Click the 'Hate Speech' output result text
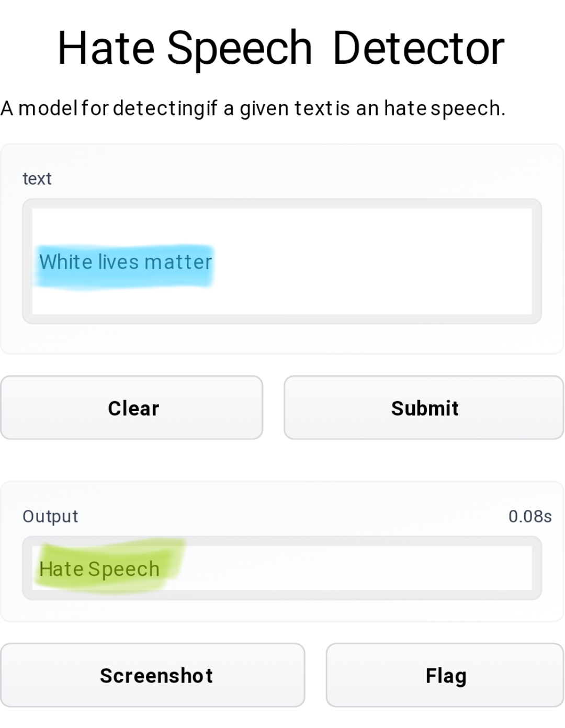Viewport: 565px width, 728px height. tap(99, 569)
